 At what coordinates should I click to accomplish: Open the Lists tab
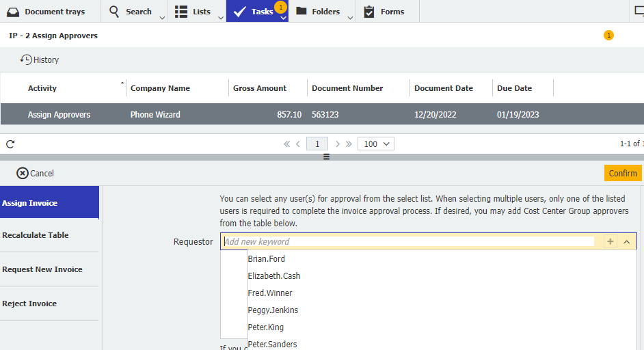pyautogui.click(x=197, y=11)
